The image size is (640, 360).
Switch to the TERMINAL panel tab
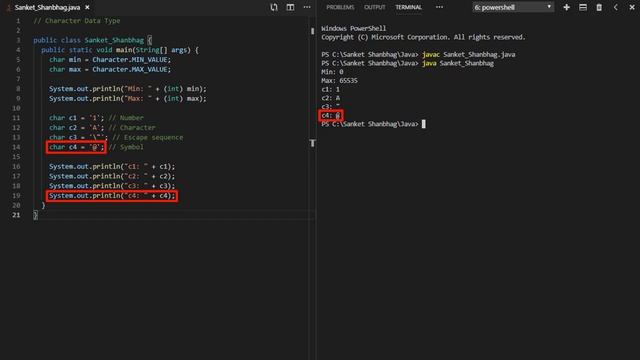pyautogui.click(x=409, y=7)
